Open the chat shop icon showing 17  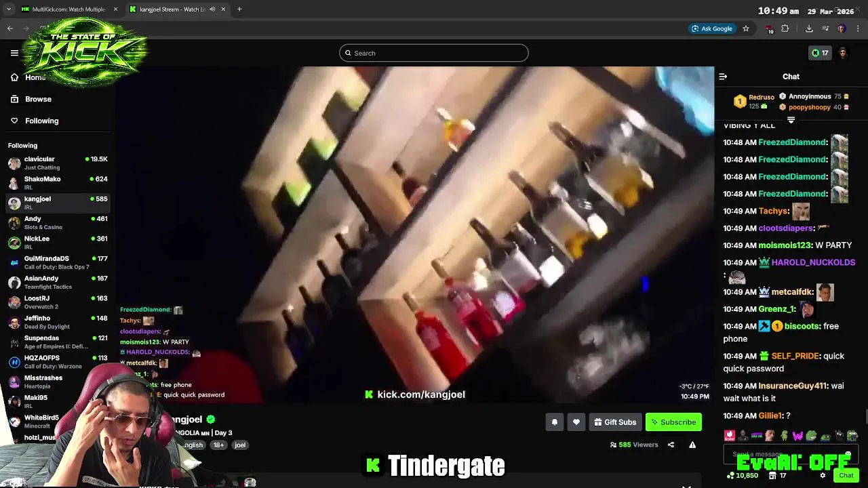coord(777,476)
